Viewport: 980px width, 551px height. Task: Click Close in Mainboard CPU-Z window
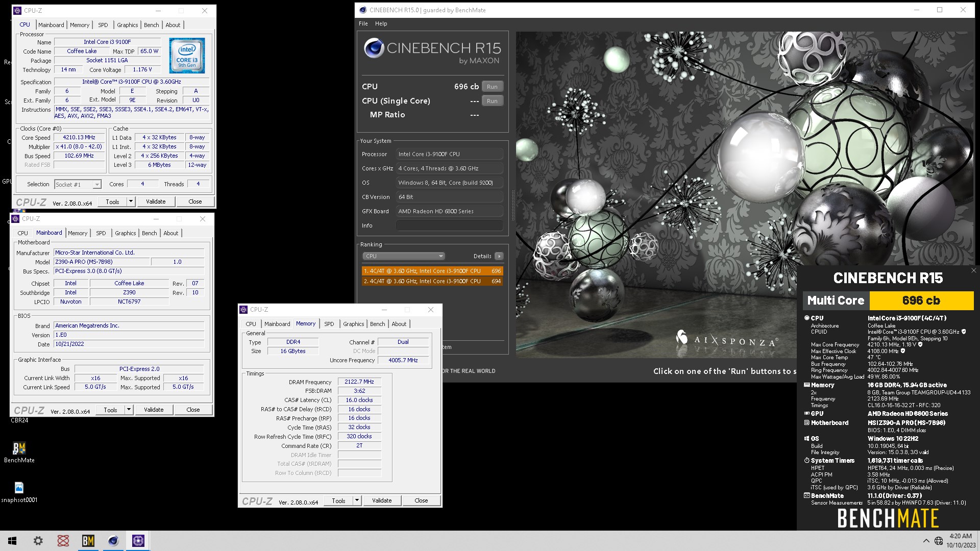click(193, 410)
